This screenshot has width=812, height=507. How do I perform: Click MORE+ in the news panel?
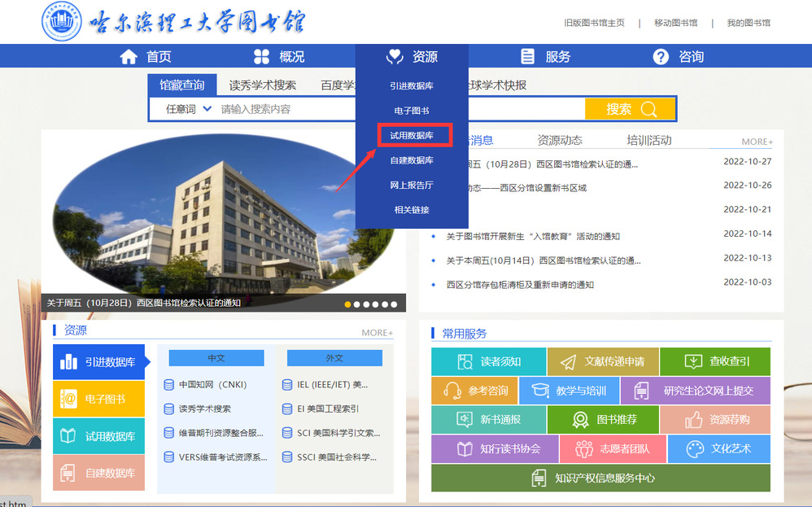point(757,142)
